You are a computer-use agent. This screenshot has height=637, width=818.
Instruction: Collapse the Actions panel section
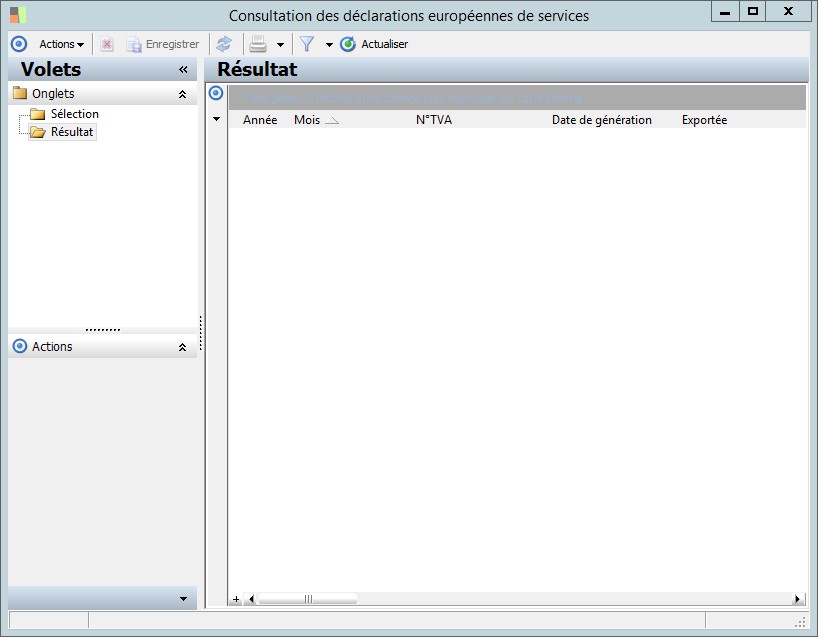(183, 347)
